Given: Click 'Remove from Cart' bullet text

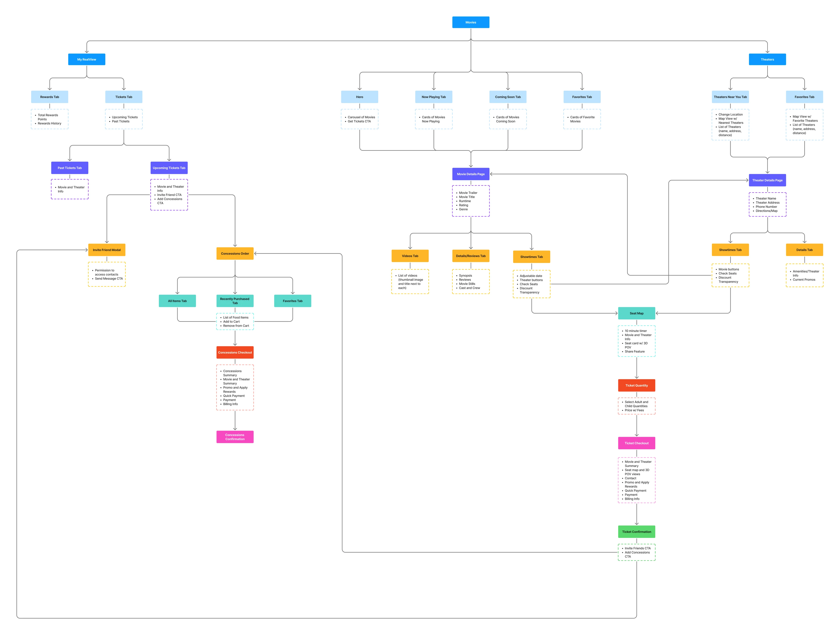Looking at the screenshot, I should coord(236,326).
